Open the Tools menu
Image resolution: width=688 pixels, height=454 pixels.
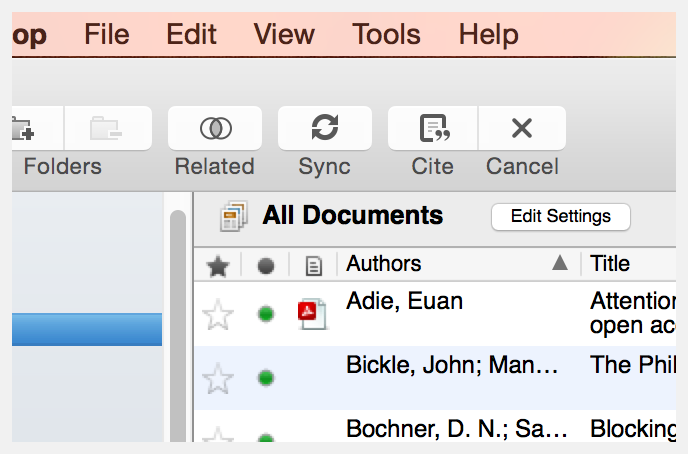pos(387,35)
